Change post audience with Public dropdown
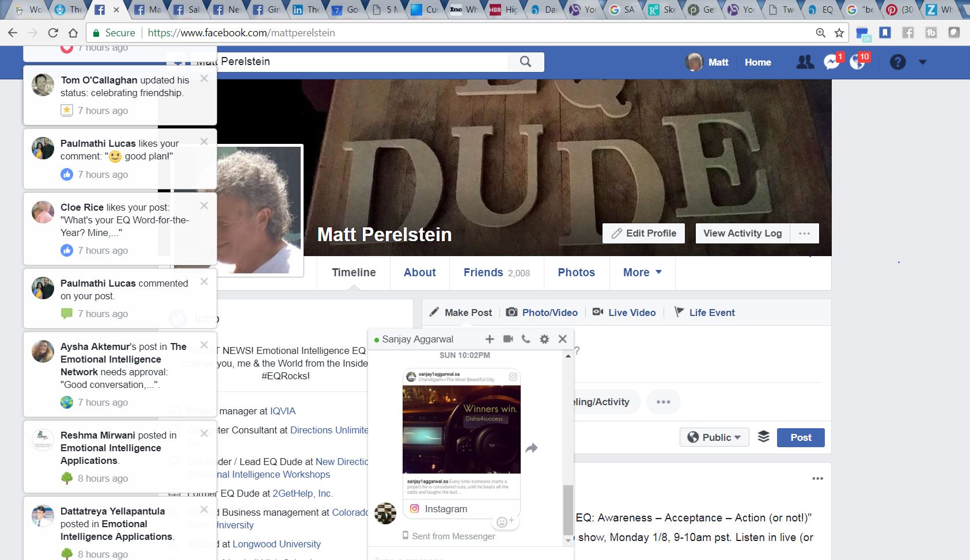 714,437
